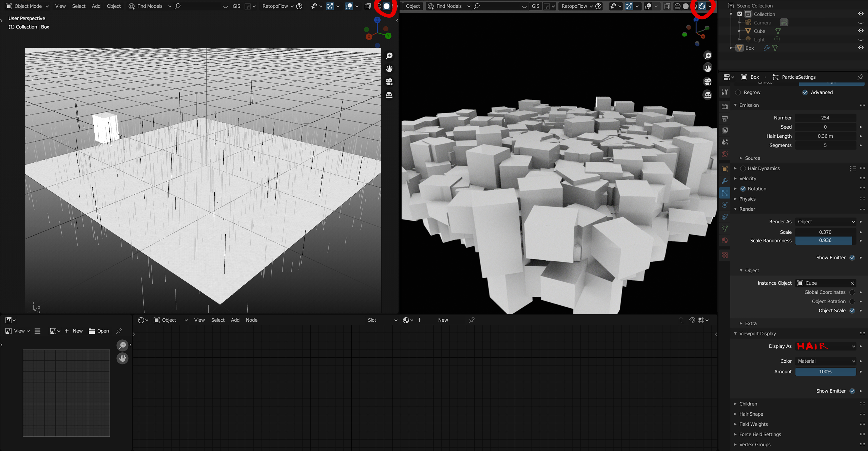Open the World properties tab
The height and width of the screenshot is (451, 868).
pos(725,154)
